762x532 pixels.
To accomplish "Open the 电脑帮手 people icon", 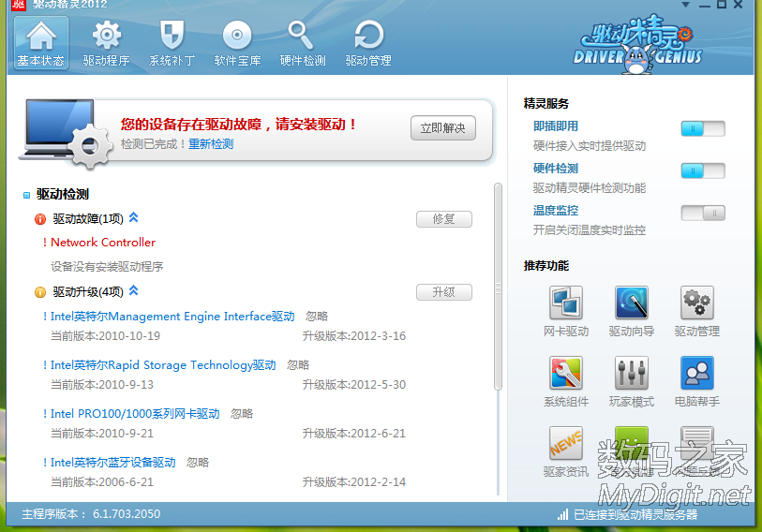I will coord(697,373).
